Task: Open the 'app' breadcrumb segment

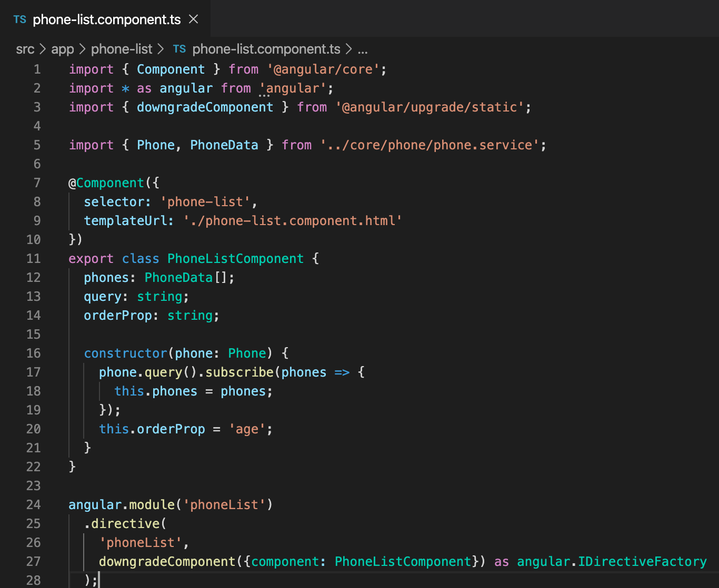Action: 62,49
